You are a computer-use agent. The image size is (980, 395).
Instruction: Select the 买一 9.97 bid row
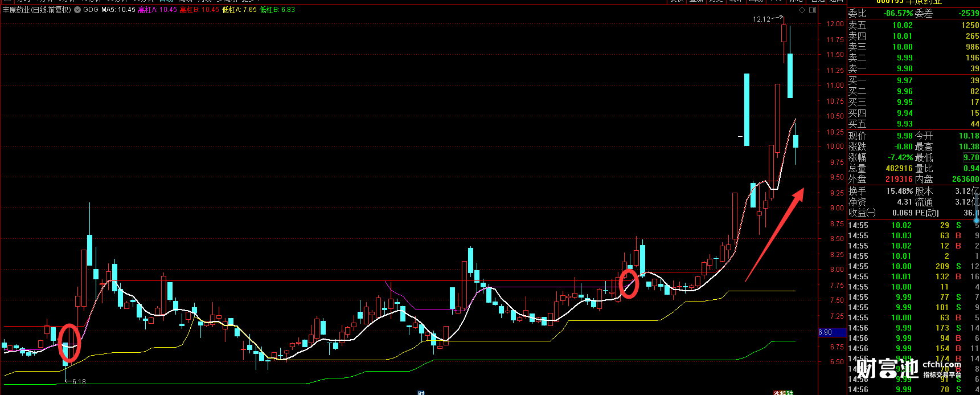(913, 80)
